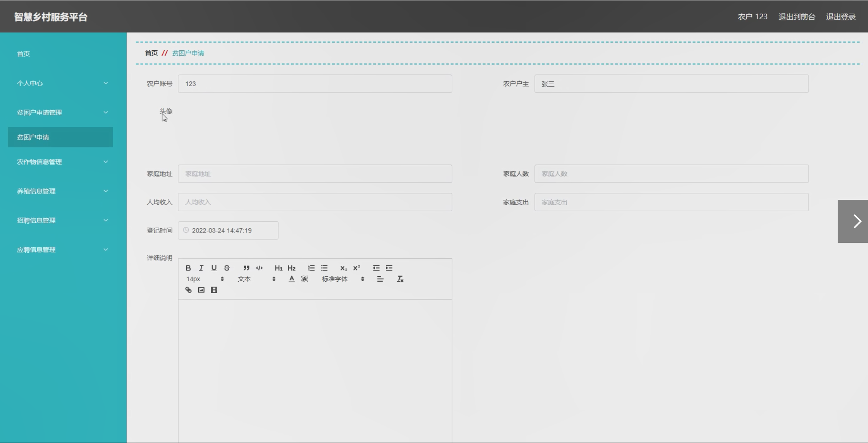Toggle italic formatting
Screen dimensions: 868x443
[201, 268]
